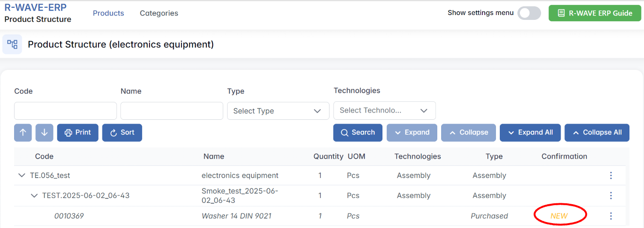Collapse the TEST.2025-06-02_06-43 tree node
This screenshot has height=228, width=644.
34,195
